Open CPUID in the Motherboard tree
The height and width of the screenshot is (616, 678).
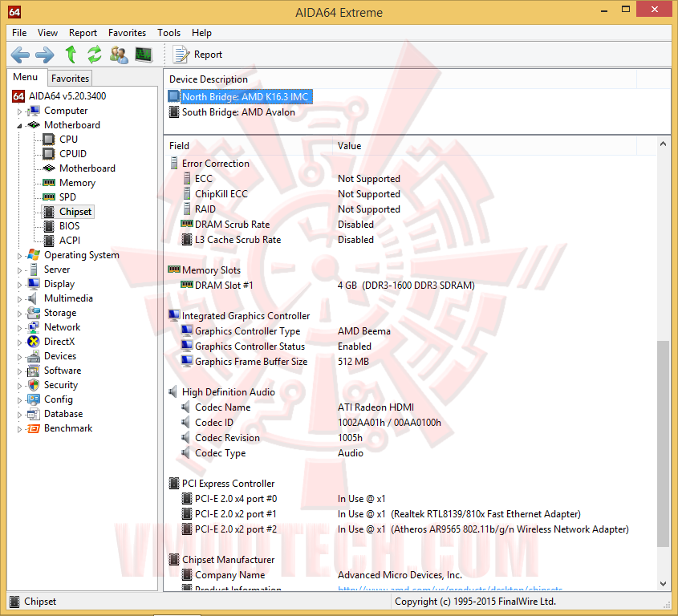coord(73,154)
